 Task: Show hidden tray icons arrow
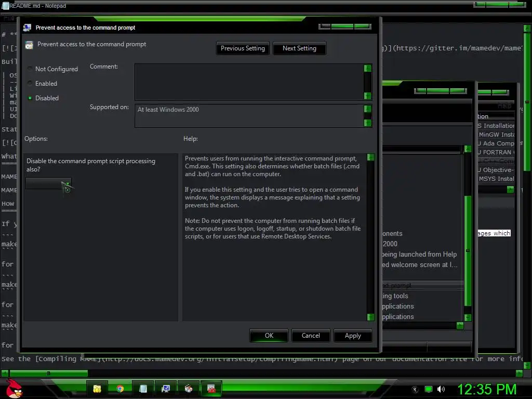(x=415, y=390)
